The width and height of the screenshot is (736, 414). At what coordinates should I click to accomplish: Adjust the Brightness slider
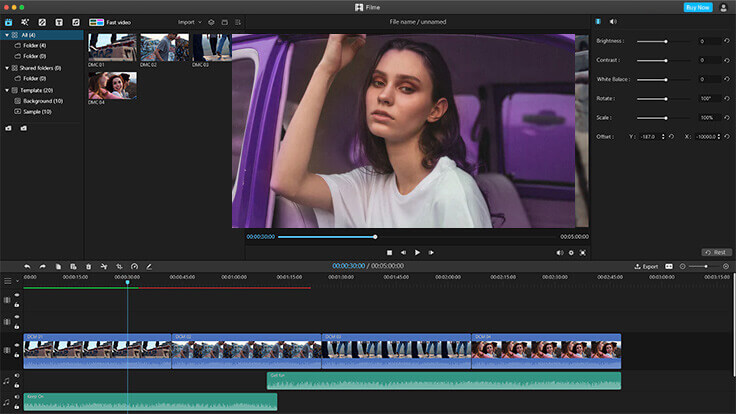tap(666, 41)
